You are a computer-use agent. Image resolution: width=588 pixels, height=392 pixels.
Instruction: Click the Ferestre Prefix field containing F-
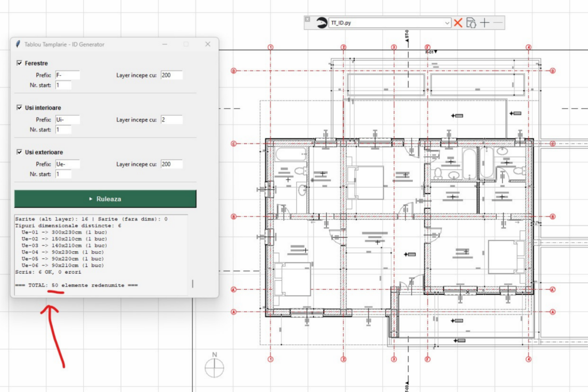point(68,75)
